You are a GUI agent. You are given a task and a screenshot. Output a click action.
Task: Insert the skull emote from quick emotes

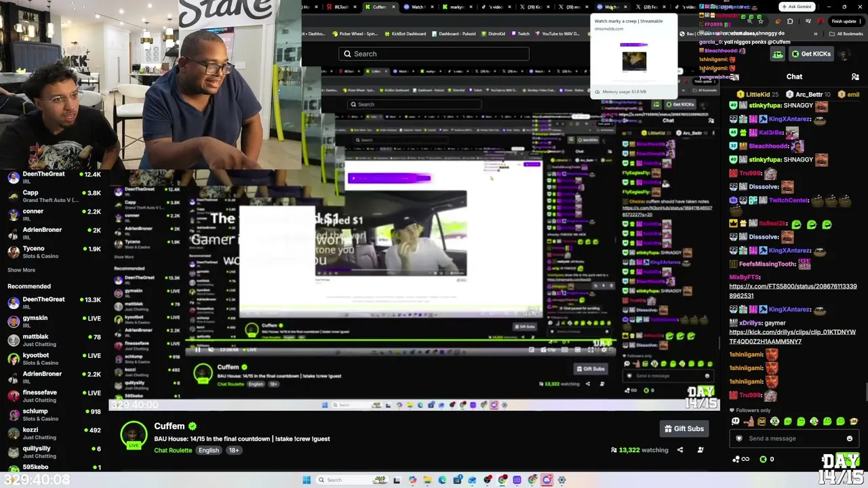(736, 422)
